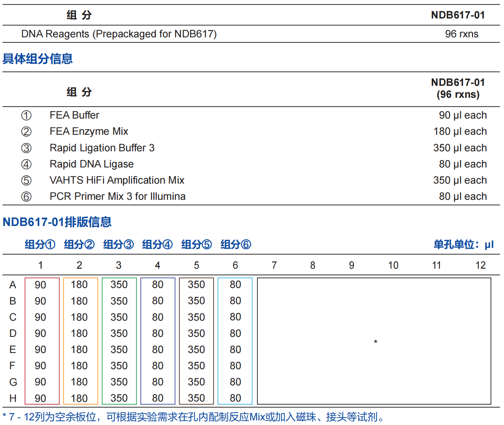
Task: Click the circled number ① beside FEA Buffer
Action: pyautogui.click(x=25, y=115)
